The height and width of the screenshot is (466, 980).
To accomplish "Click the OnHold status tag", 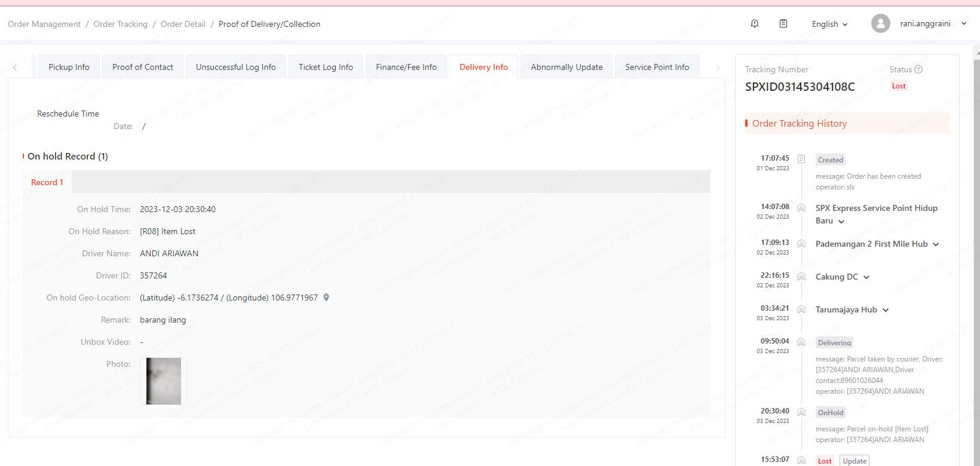I will (831, 413).
